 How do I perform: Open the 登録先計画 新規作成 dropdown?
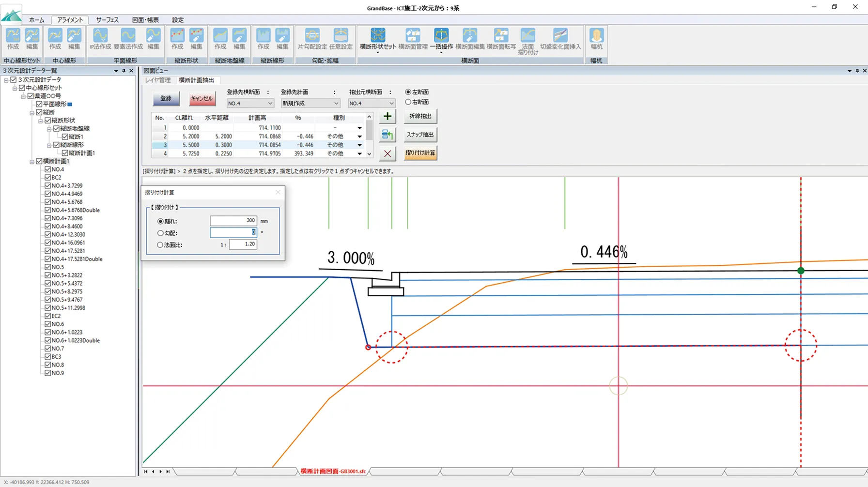(310, 104)
